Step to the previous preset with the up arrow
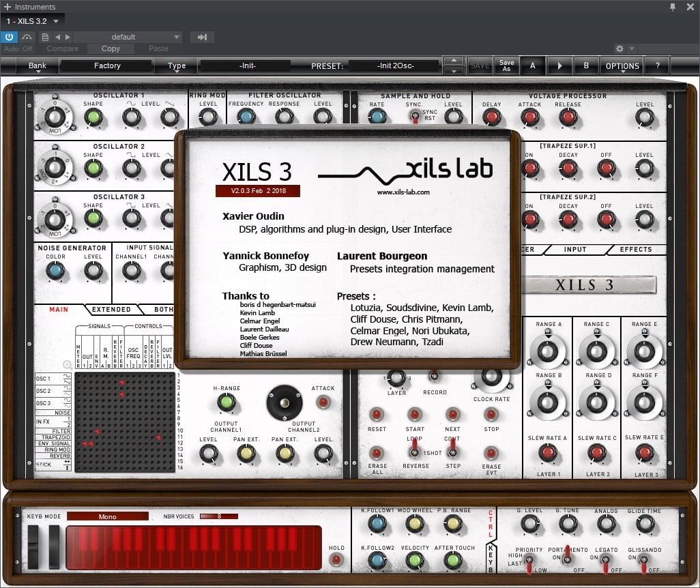 (x=454, y=61)
